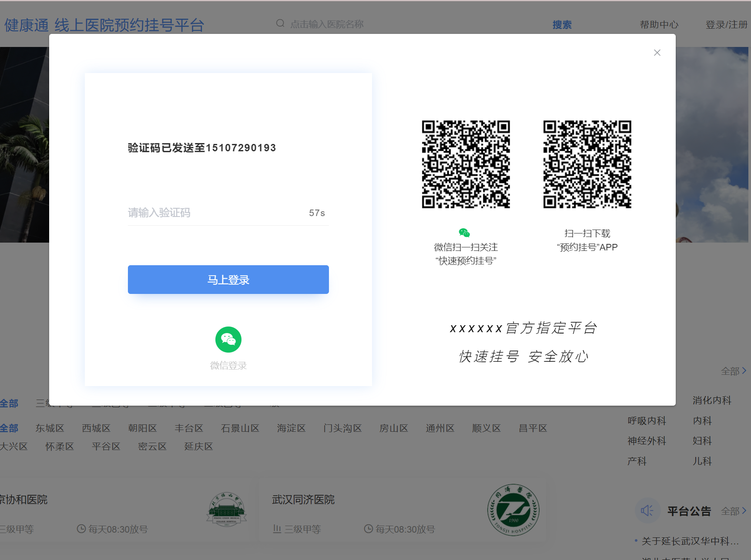Open 消化内科 department
This screenshot has height=560, width=751.
(712, 400)
